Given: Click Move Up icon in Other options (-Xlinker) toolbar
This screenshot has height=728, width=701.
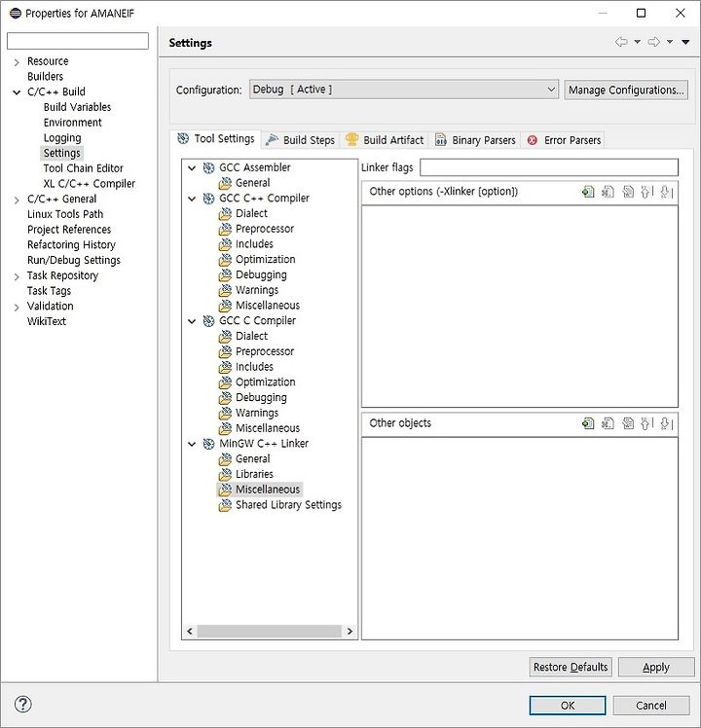Looking at the screenshot, I should (x=647, y=192).
